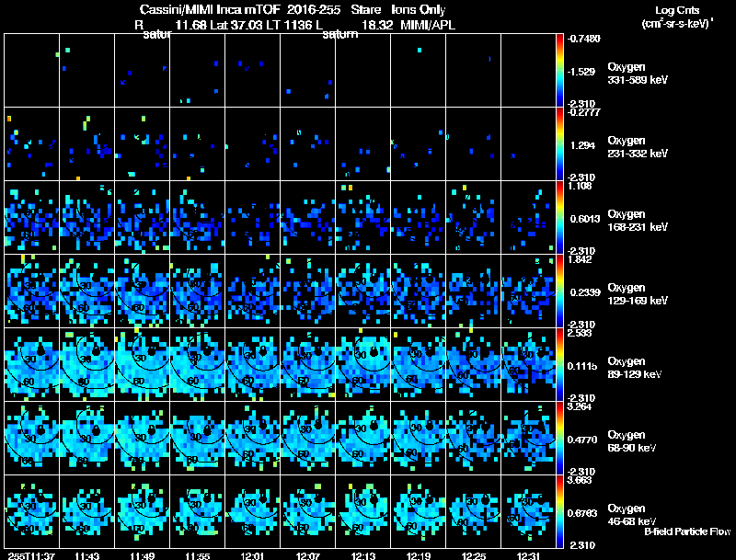Click the color scale next to Oxygen 89-129 keV
This screenshot has width=736, height=560.
point(559,364)
